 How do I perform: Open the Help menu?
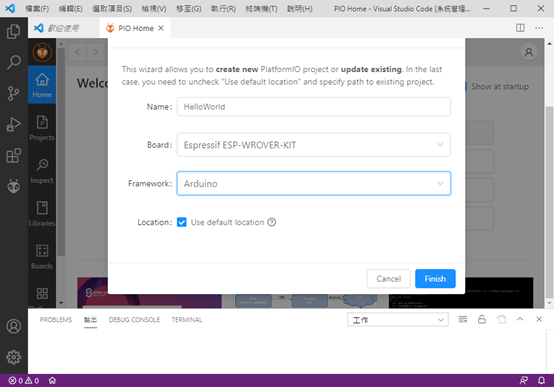pyautogui.click(x=300, y=8)
